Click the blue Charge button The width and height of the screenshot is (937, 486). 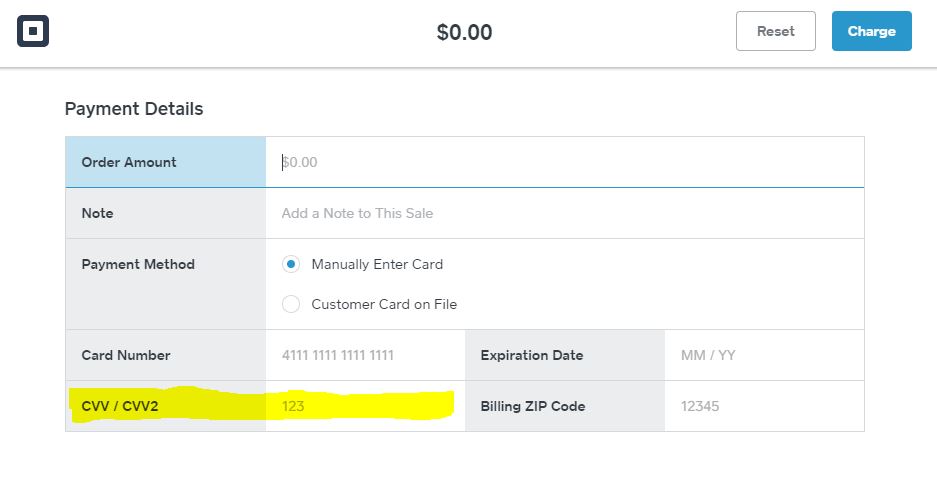pos(871,31)
